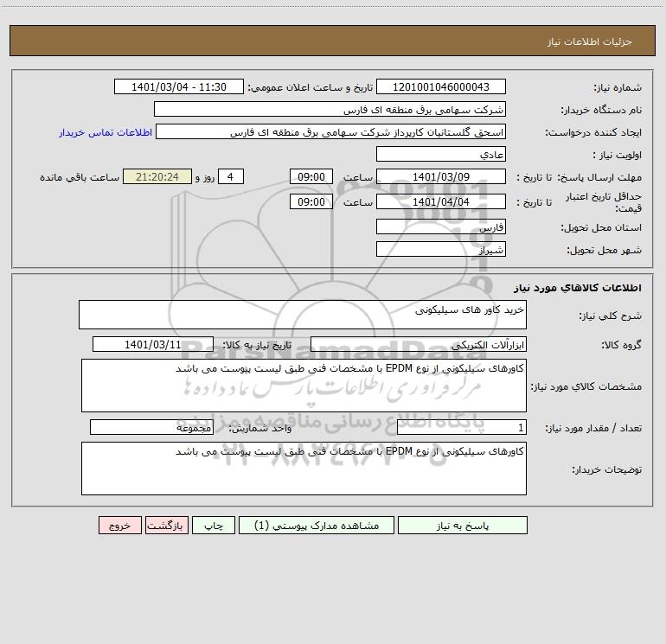Click label حداقل تاریخ اعتبار قیمت
This screenshot has width=666, height=644.
pyautogui.click(x=603, y=202)
